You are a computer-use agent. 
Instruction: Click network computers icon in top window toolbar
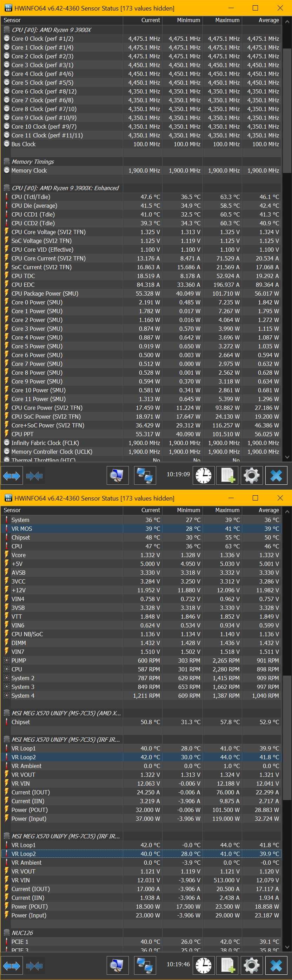[145, 476]
